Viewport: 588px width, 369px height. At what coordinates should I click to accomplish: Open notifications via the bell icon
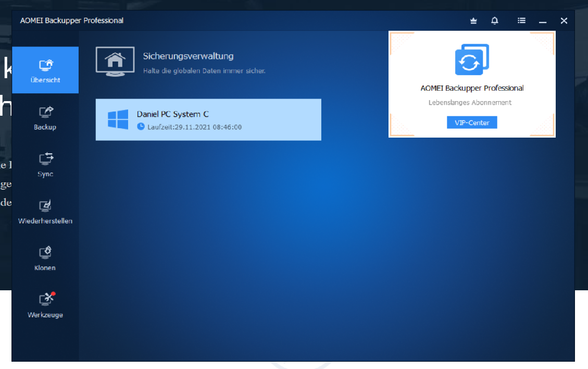(495, 21)
